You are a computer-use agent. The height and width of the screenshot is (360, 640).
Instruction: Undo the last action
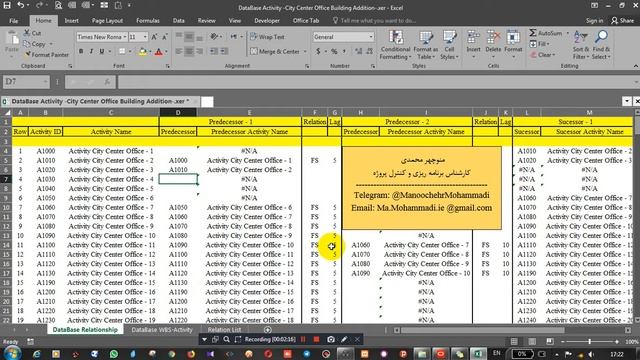(x=20, y=5)
